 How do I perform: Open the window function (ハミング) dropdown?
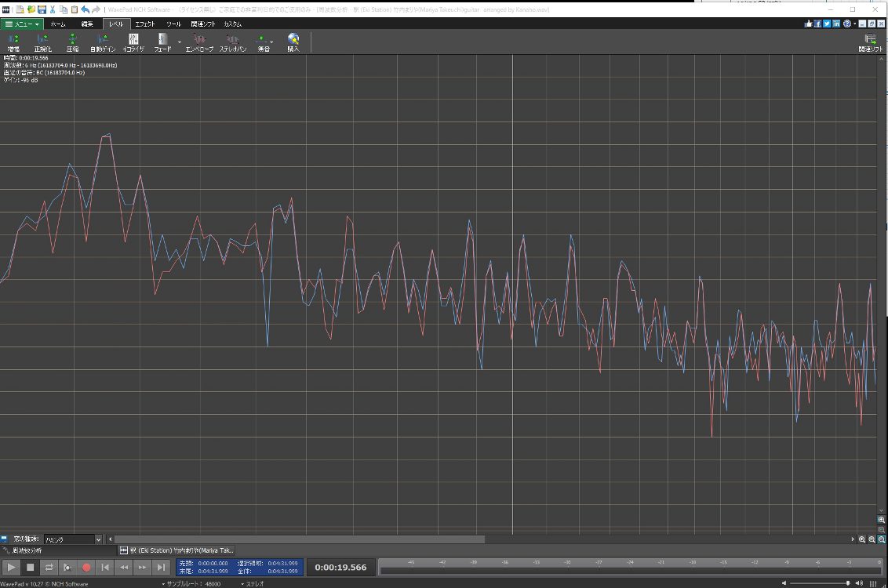coord(72,539)
